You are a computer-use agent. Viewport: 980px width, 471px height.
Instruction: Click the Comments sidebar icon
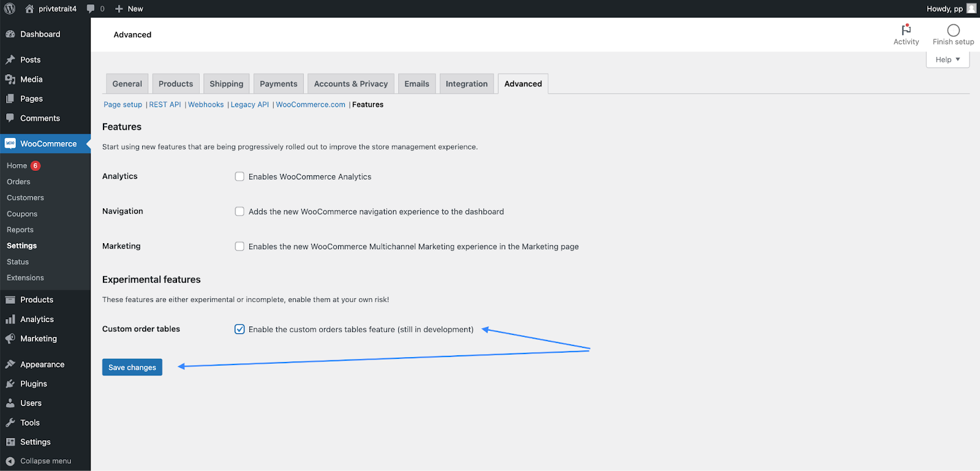[x=10, y=118]
